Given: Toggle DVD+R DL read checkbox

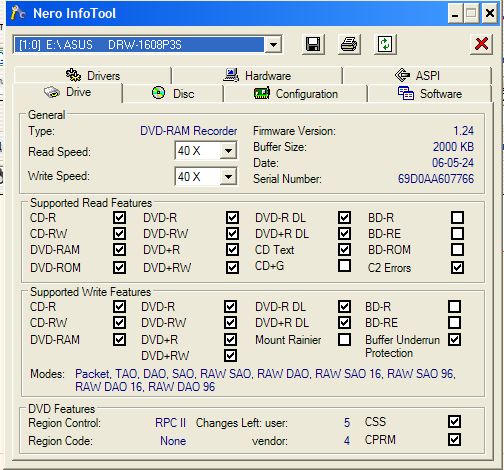Looking at the screenshot, I should [344, 234].
